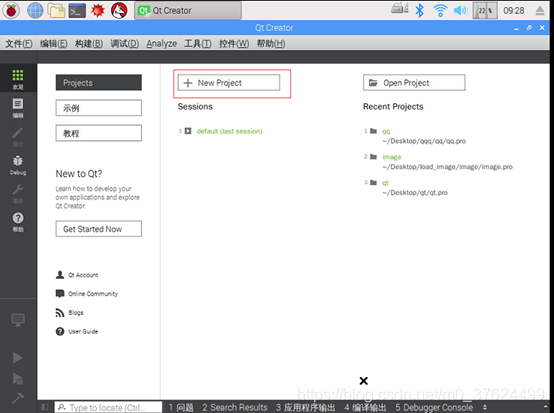This screenshot has height=413, width=554.
Task: Switch to Debug mode bug icon
Action: (18, 165)
